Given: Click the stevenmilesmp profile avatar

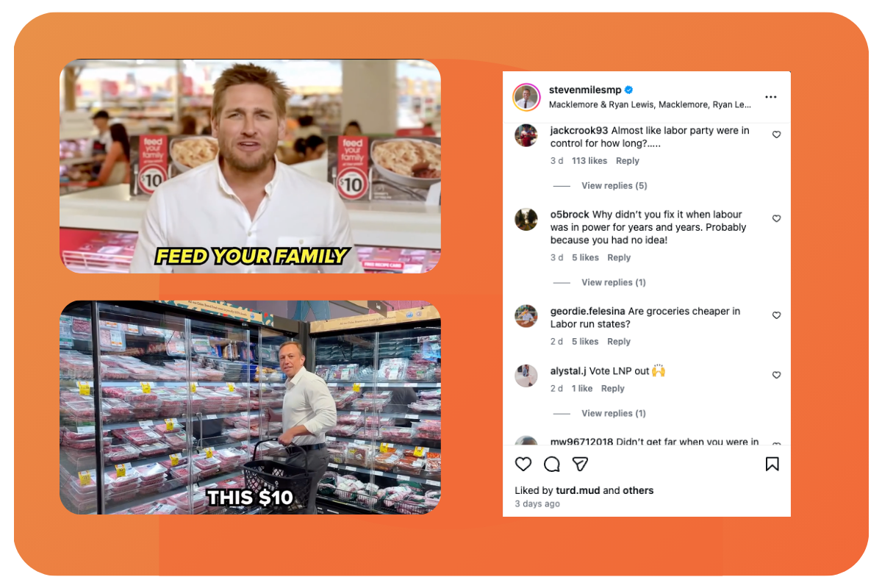Looking at the screenshot, I should click(x=526, y=97).
